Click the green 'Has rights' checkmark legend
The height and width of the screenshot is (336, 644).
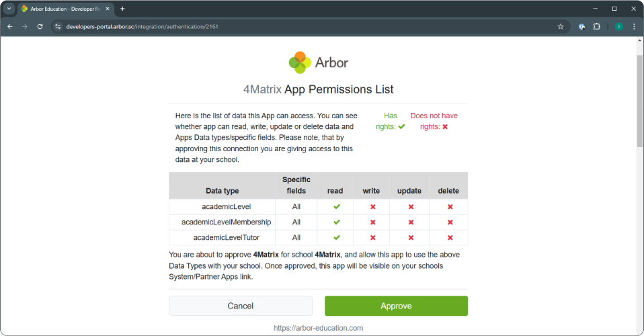point(402,126)
